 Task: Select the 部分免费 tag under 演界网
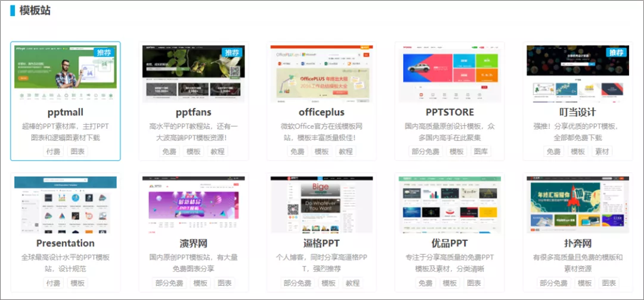(169, 283)
